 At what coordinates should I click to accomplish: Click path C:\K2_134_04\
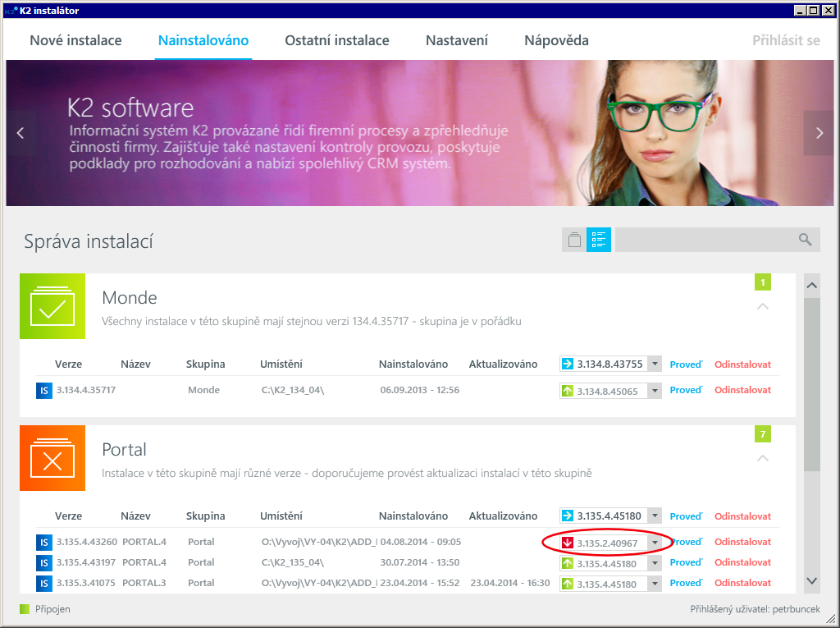click(x=293, y=390)
